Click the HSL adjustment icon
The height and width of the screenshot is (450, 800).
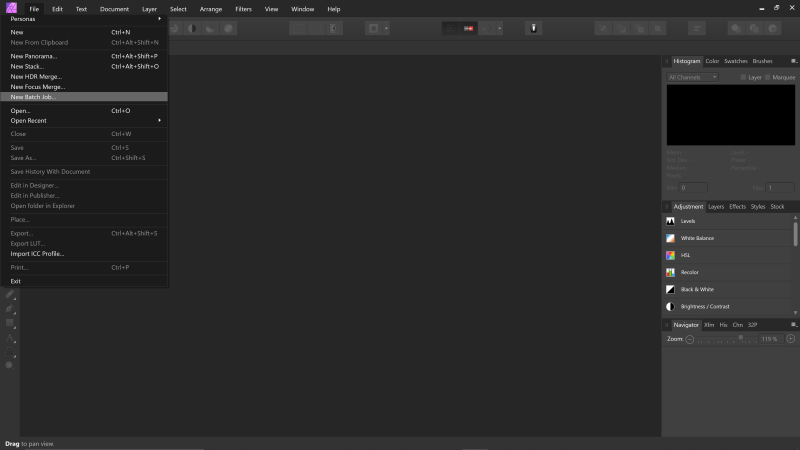pos(670,255)
